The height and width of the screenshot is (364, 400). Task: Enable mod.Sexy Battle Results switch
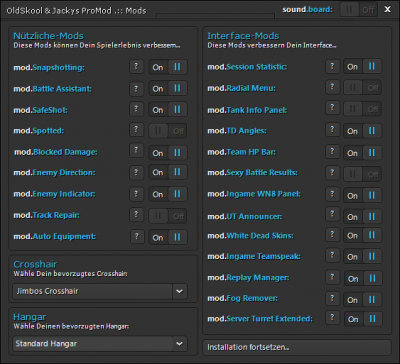[x=363, y=174]
